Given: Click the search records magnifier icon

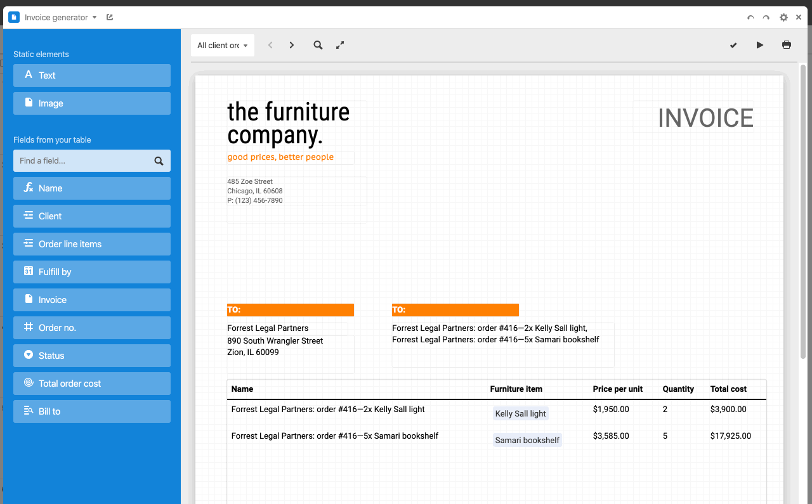Looking at the screenshot, I should pyautogui.click(x=318, y=46).
